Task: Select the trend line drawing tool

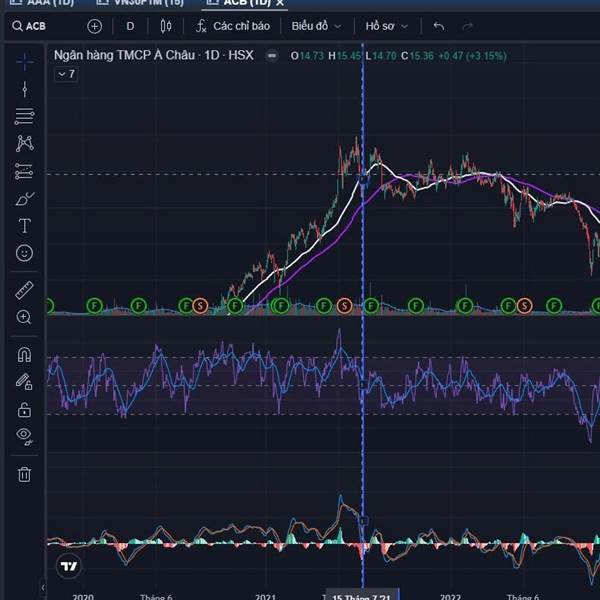Action: pos(24,89)
